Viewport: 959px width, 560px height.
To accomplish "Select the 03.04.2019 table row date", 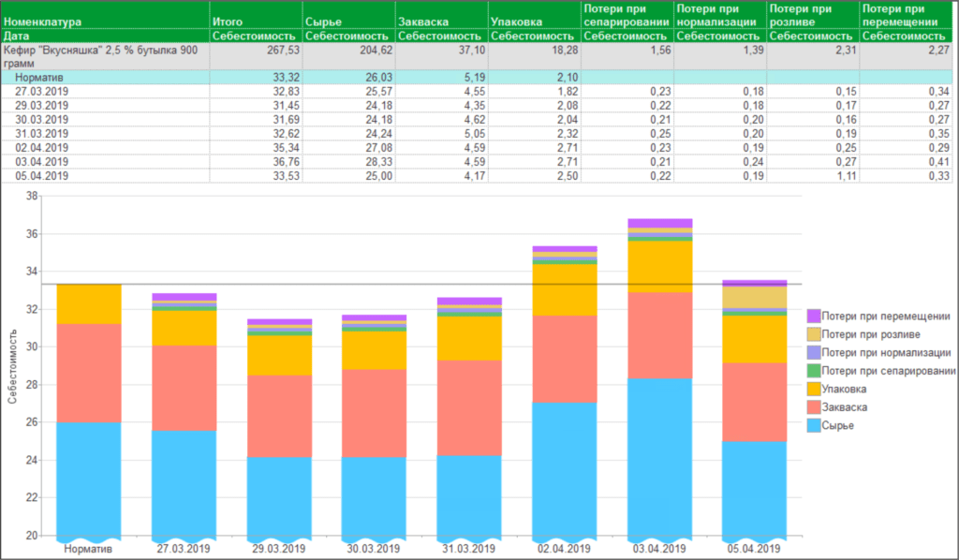I will coord(41,162).
